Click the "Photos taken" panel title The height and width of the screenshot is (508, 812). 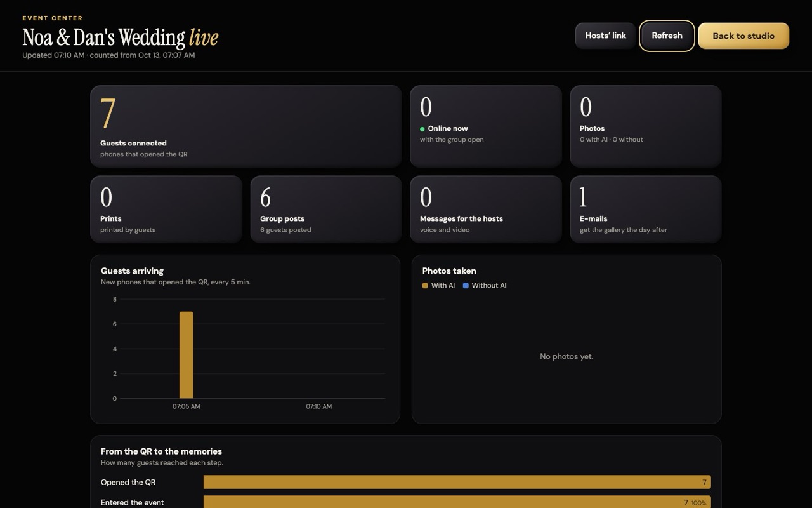[449, 271]
